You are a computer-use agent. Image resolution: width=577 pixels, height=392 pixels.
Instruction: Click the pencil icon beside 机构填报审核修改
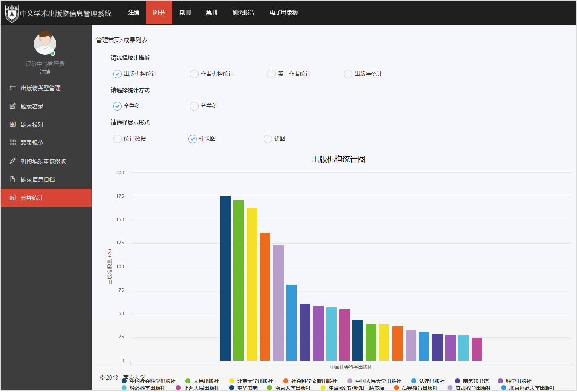13,161
